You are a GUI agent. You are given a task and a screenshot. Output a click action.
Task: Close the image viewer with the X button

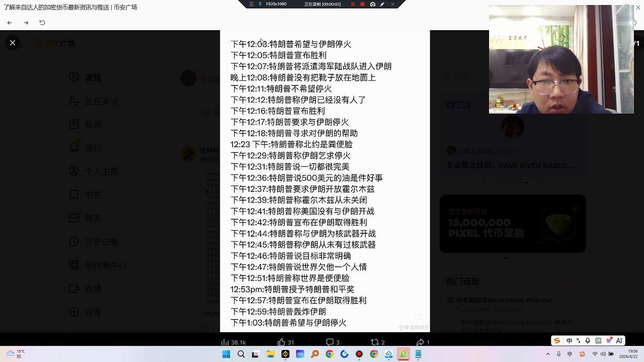click(13, 43)
